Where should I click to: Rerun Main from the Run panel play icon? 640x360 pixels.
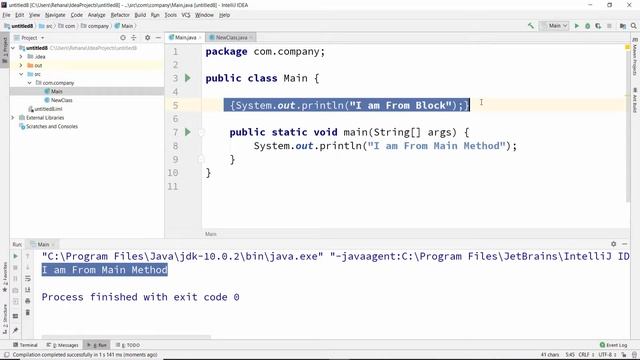[16, 256]
